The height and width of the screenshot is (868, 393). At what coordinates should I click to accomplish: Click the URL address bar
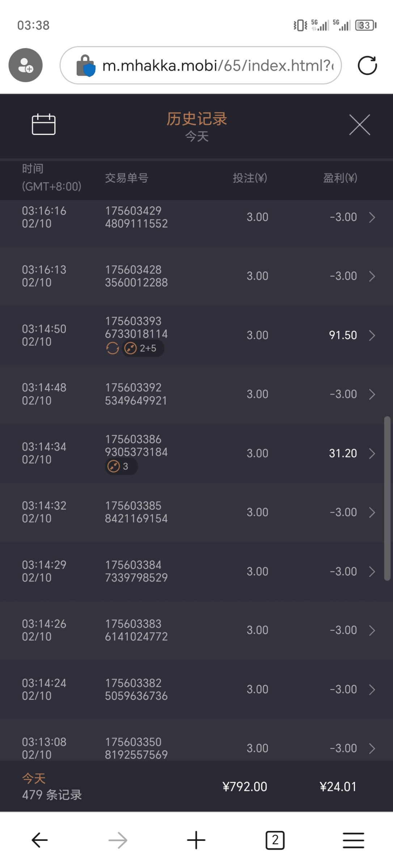(x=217, y=65)
